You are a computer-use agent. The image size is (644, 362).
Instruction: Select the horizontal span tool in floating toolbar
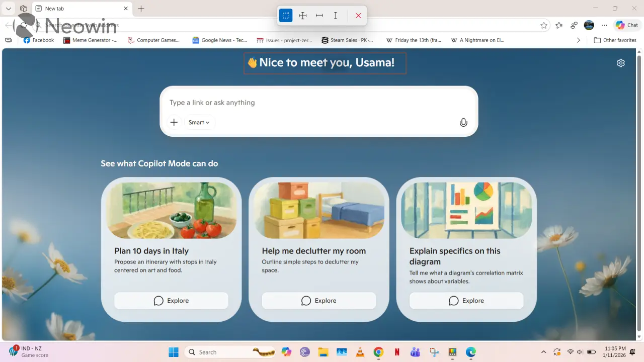click(x=319, y=16)
